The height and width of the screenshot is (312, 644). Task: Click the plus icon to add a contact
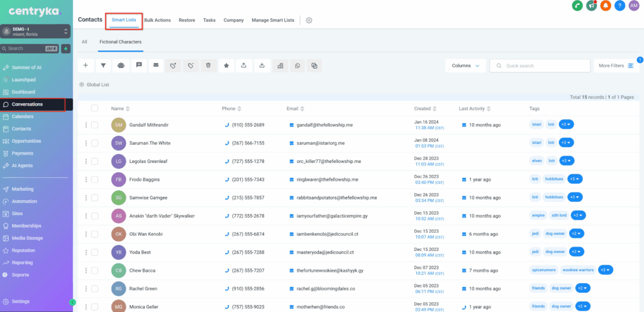pyautogui.click(x=86, y=65)
